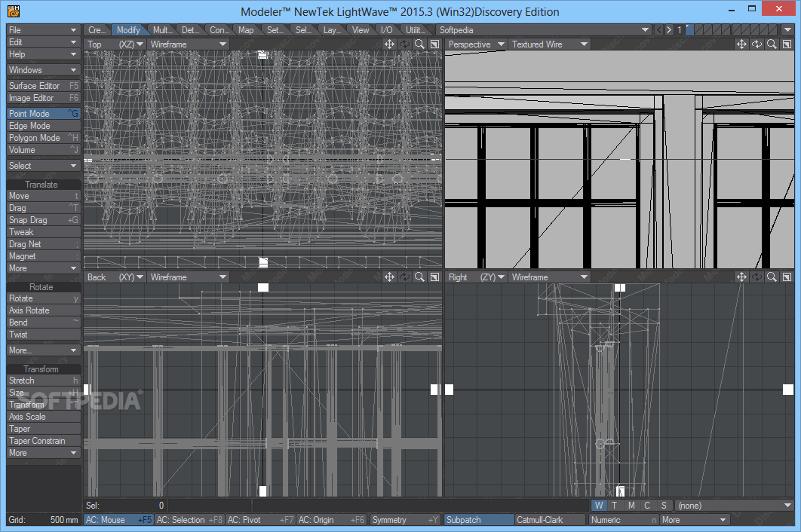This screenshot has height=532, width=801.
Task: Open the Windows dropdown
Action: pos(44,70)
